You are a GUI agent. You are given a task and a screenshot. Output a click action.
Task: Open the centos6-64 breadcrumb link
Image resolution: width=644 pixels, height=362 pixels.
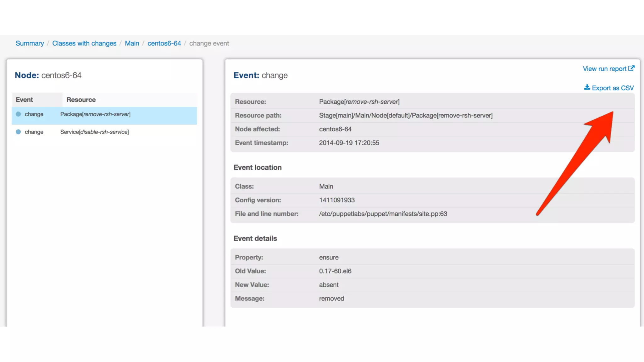(x=164, y=43)
